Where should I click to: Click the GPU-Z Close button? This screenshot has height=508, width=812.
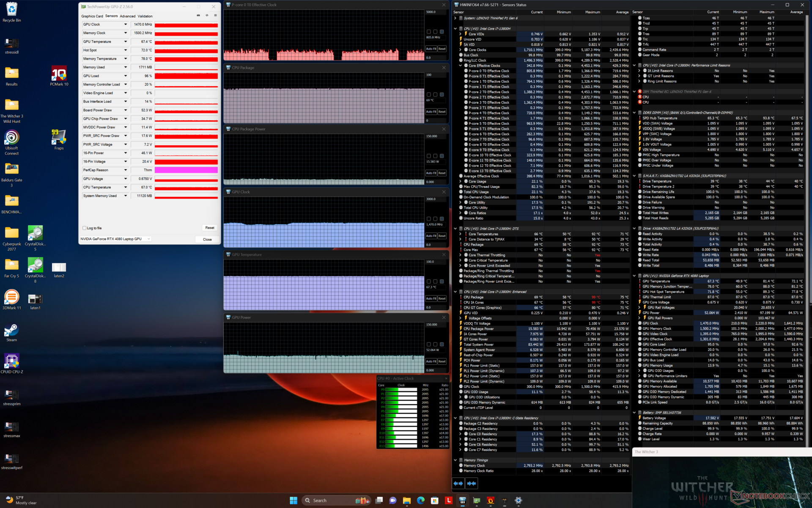pos(207,240)
